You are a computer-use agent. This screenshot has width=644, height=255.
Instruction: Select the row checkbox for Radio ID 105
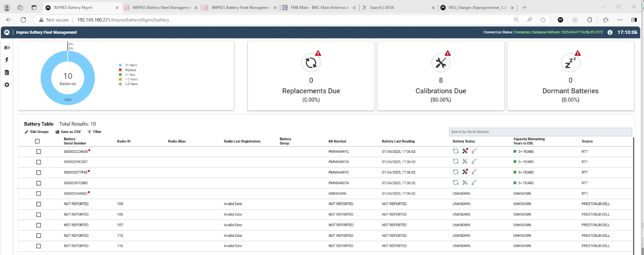(39, 204)
